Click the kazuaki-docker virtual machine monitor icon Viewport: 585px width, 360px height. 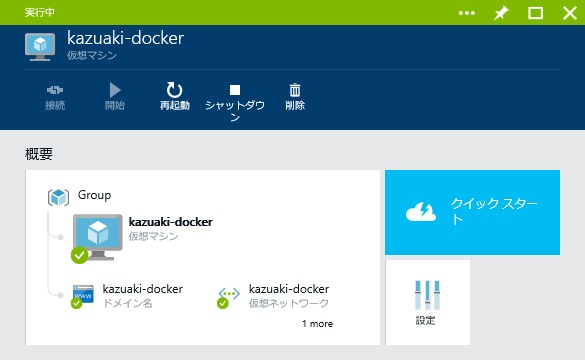pos(97,238)
